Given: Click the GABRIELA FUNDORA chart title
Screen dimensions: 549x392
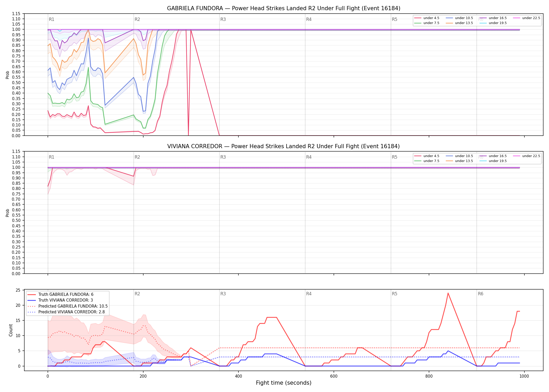Looking at the screenshot, I should [x=284, y=8].
